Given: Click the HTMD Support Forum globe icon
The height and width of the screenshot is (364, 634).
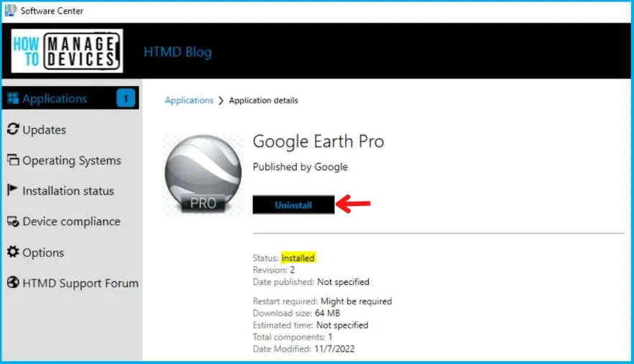Looking at the screenshot, I should coord(12,282).
